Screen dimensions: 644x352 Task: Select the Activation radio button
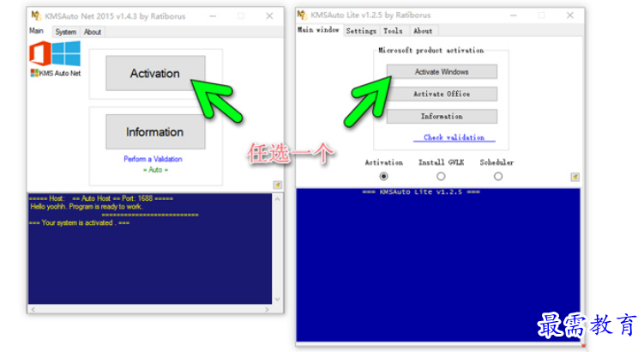pos(383,176)
